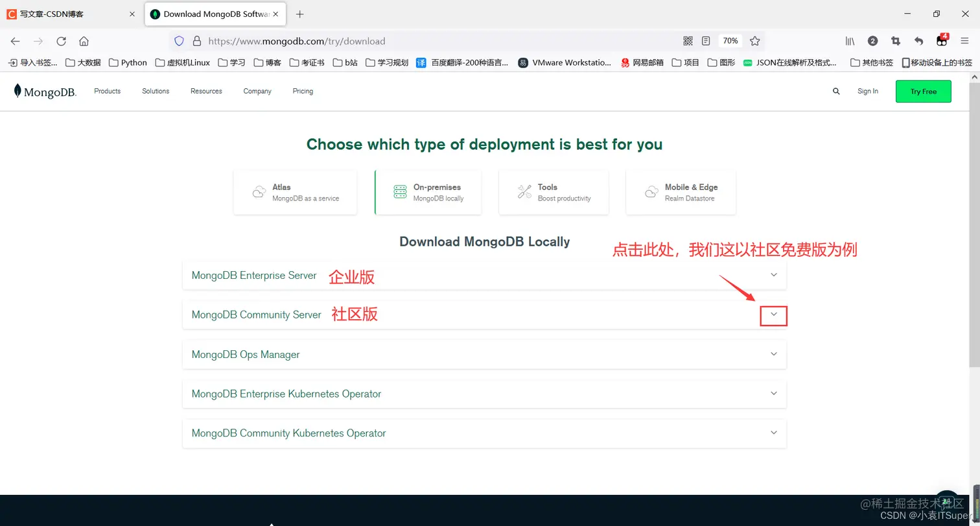
Task: Open the 博客 bookmark folder
Action: (268, 62)
